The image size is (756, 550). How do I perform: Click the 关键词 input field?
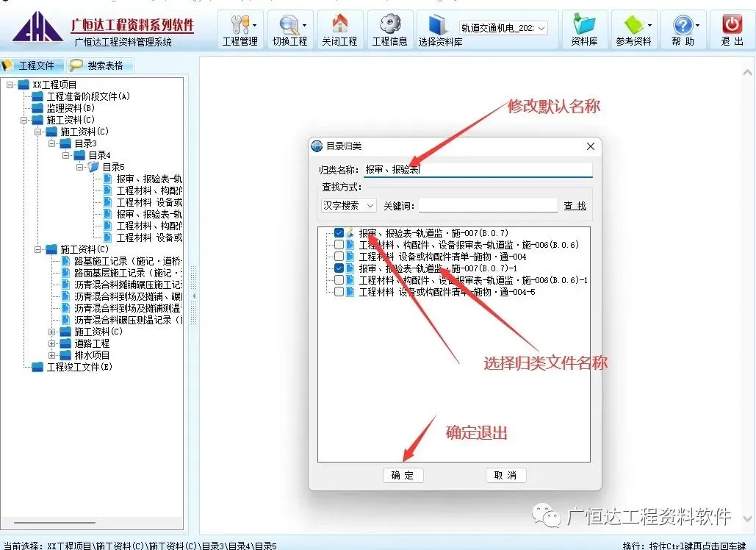pos(488,206)
